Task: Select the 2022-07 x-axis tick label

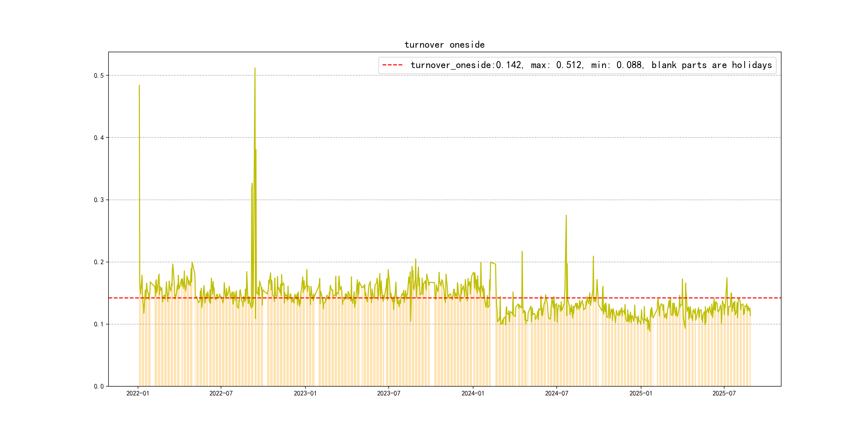Action: [221, 393]
